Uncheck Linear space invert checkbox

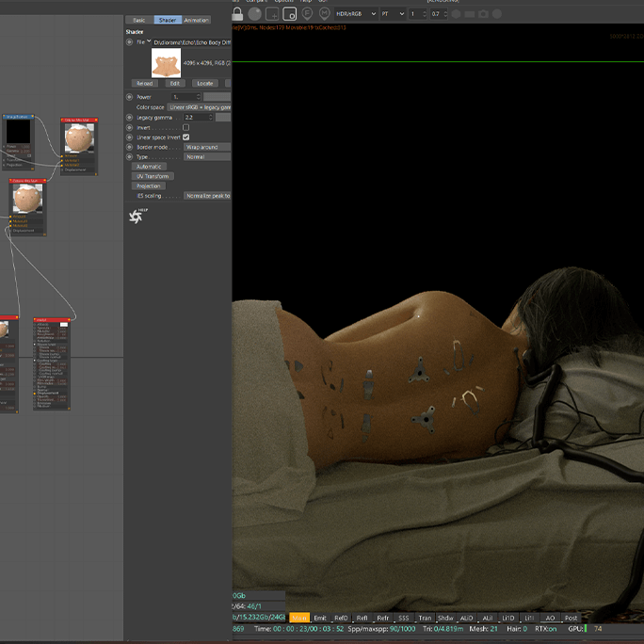pyautogui.click(x=185, y=137)
